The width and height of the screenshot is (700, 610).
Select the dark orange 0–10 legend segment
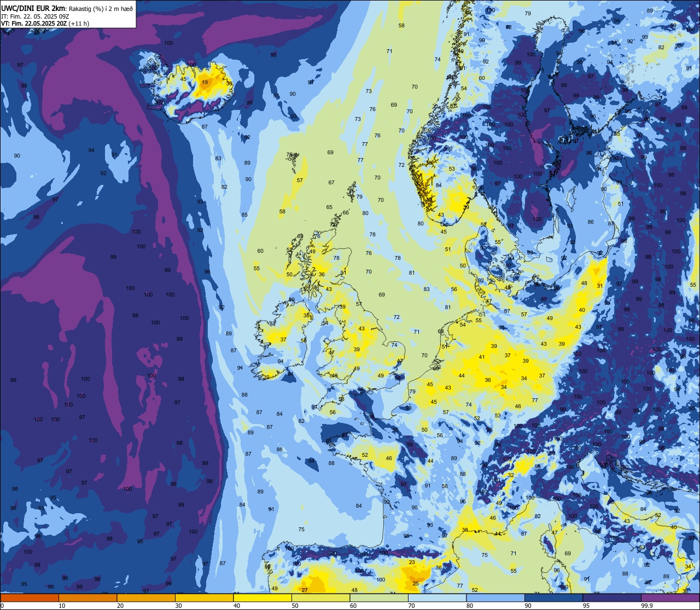[29, 597]
